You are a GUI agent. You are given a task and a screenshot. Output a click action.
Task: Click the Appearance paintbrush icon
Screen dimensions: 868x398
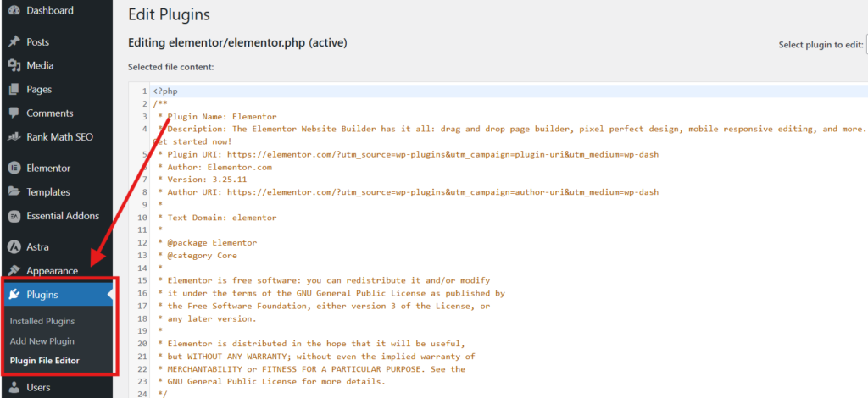coord(14,271)
